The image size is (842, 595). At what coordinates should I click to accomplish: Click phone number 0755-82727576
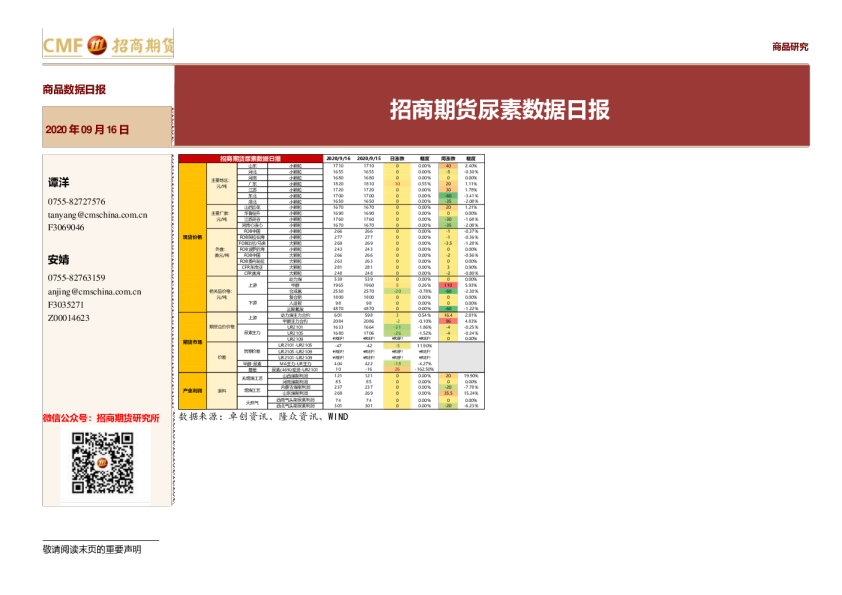pyautogui.click(x=76, y=201)
